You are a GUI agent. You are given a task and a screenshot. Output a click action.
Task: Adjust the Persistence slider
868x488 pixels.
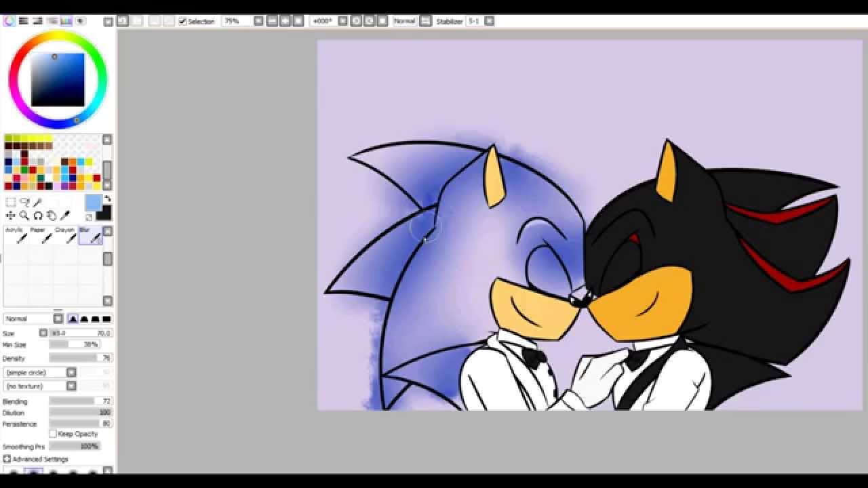click(80, 424)
